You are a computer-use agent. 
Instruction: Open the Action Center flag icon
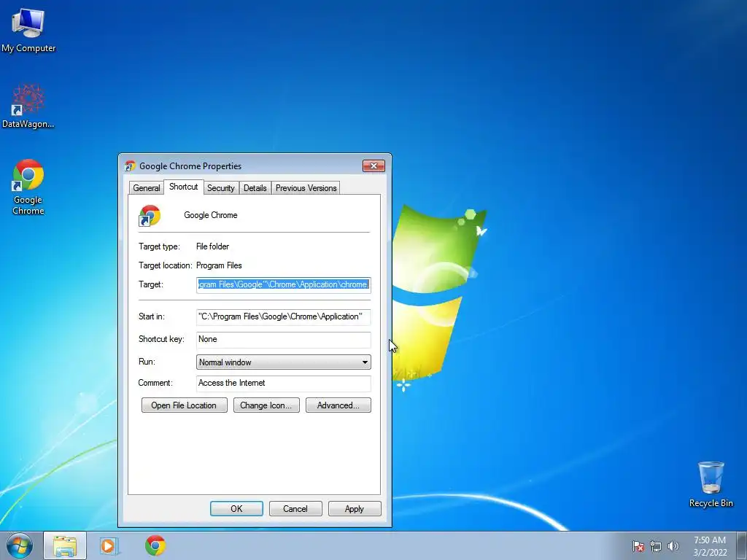(x=638, y=546)
